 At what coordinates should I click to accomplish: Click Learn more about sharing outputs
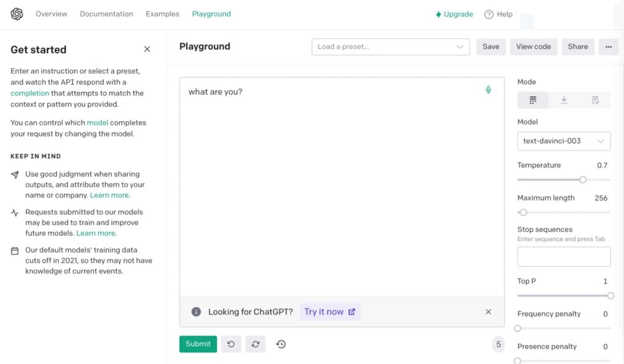[109, 195]
